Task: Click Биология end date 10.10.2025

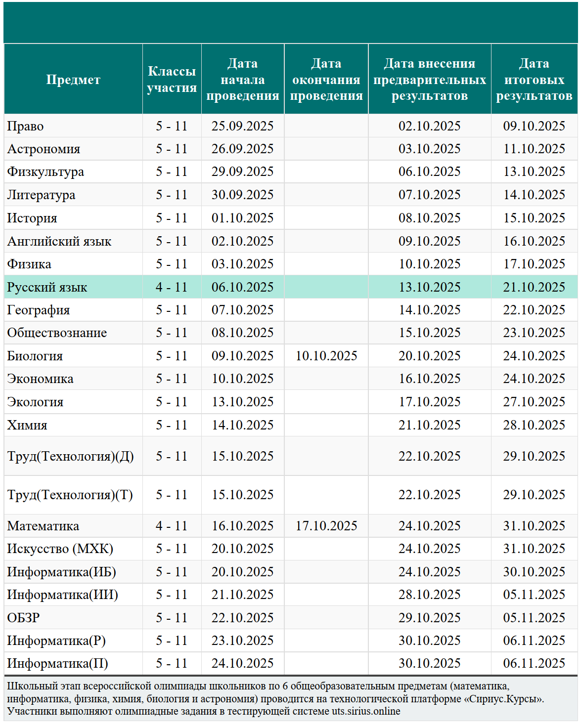Action: point(326,356)
